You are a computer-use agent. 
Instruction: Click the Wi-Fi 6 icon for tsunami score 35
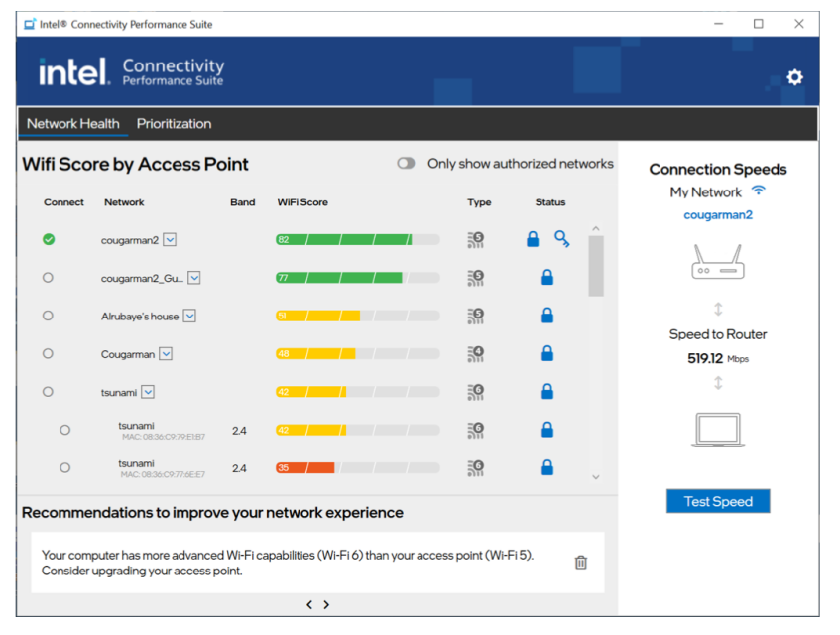pyautogui.click(x=475, y=467)
